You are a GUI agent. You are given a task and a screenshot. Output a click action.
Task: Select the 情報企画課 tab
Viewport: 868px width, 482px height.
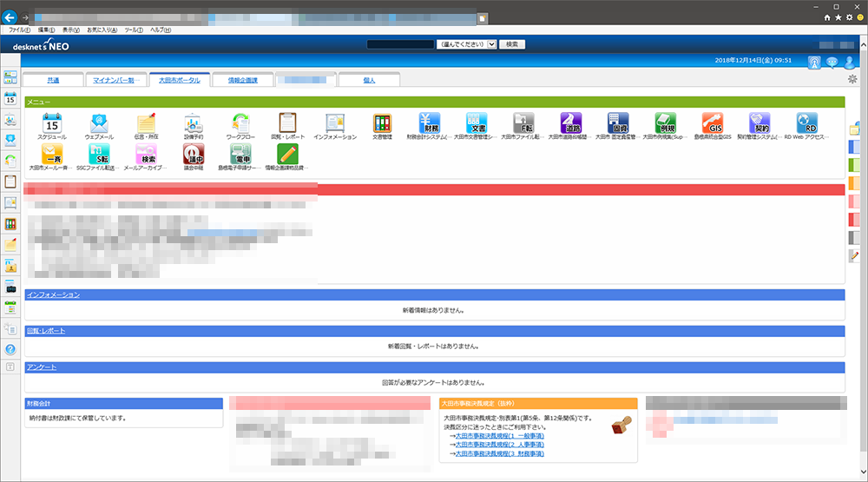coord(237,80)
